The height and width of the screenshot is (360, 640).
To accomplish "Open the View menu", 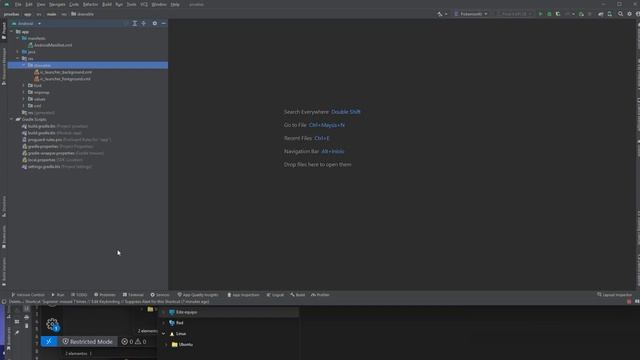I will 41,4.
